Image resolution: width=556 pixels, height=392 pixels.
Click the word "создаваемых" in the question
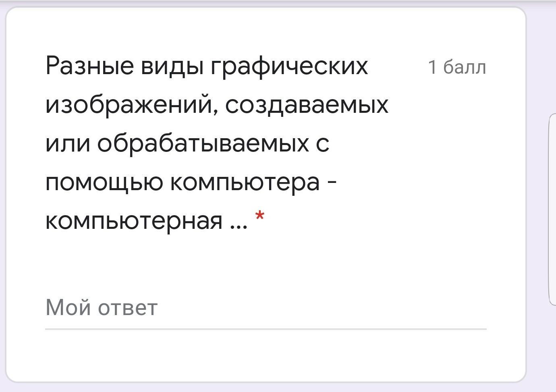[307, 105]
